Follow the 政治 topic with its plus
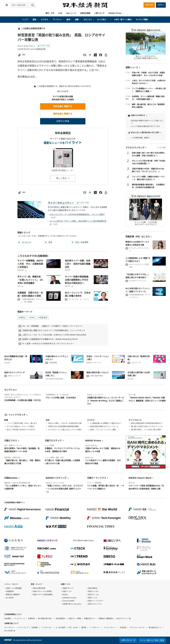Viewport: 170px width, 644px height. click(x=46, y=242)
